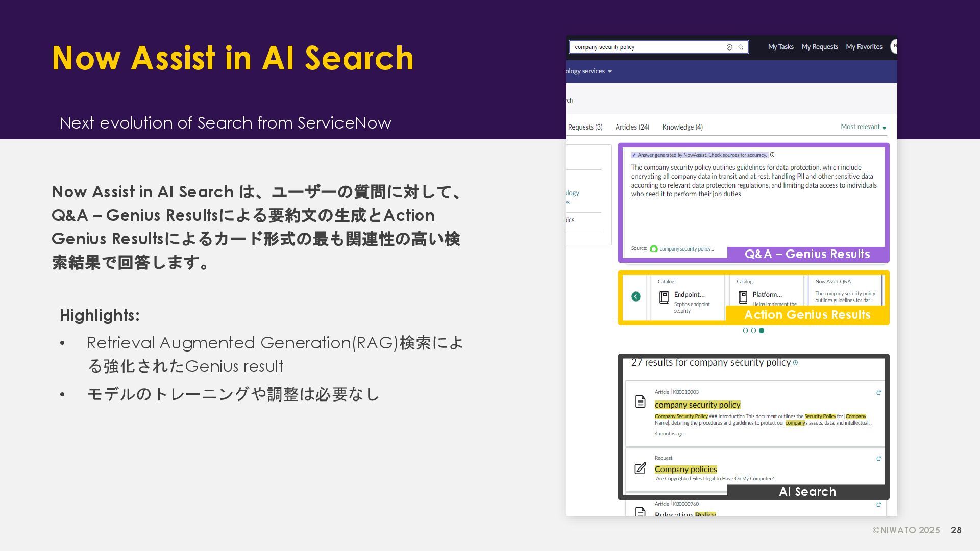Open external link icon for Company policies request
This screenshot has width=980, height=551.
878,459
